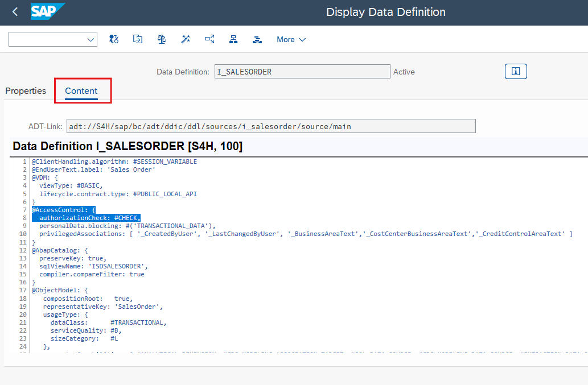Viewport: 588px width, 385px height.
Task: Click the Activate (magic wand) icon
Action: (x=186, y=39)
